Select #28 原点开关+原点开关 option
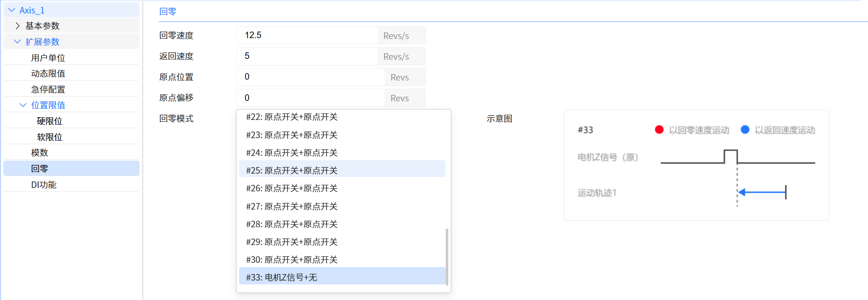This screenshot has height=300, width=868. (342, 224)
